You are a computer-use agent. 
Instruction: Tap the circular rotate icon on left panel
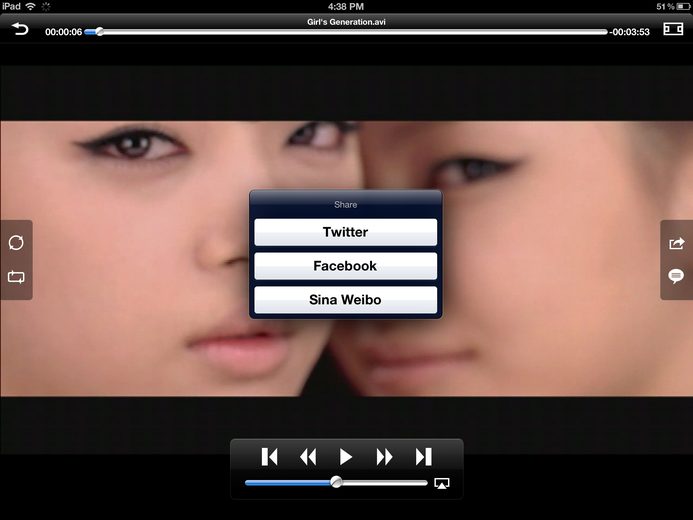16,243
